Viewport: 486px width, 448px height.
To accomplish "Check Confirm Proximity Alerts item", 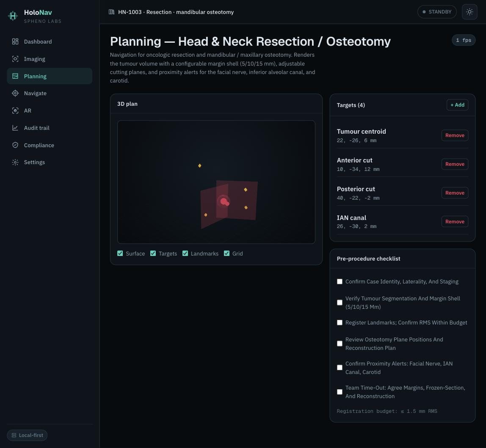I will point(340,368).
